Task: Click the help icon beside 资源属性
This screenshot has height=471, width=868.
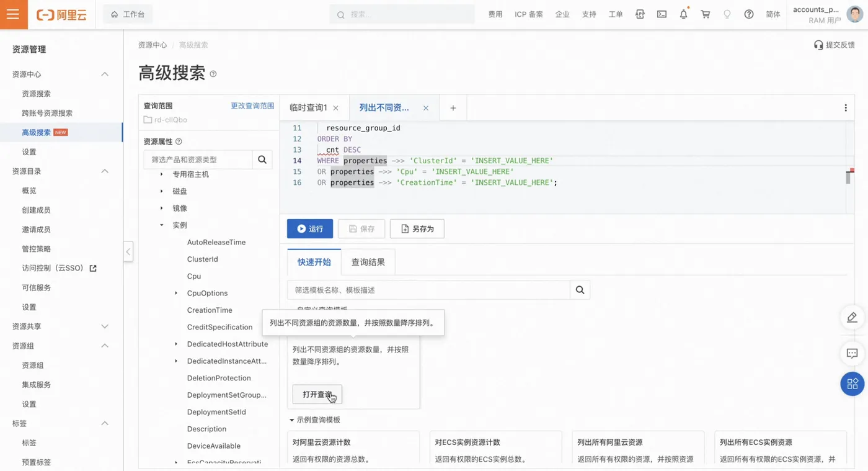Action: (179, 141)
